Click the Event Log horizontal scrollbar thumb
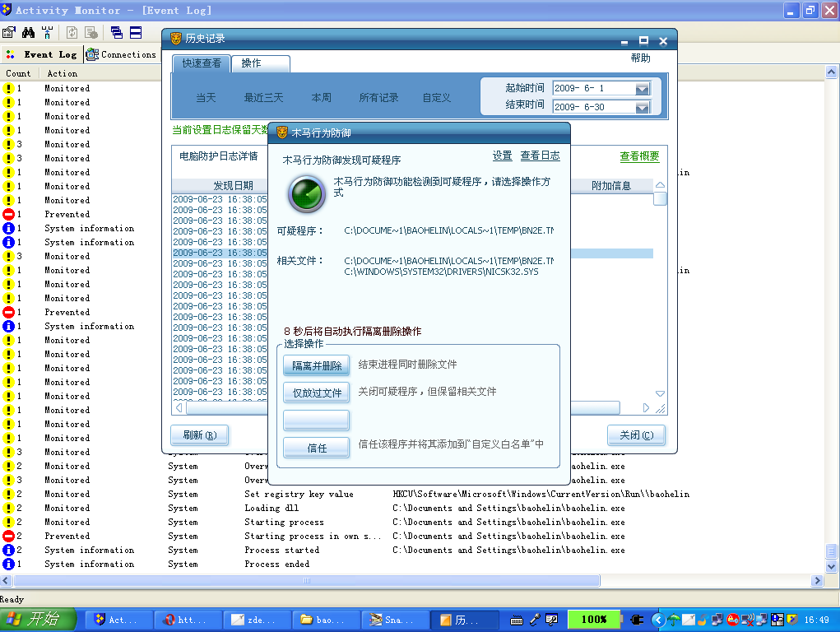 coord(306,580)
